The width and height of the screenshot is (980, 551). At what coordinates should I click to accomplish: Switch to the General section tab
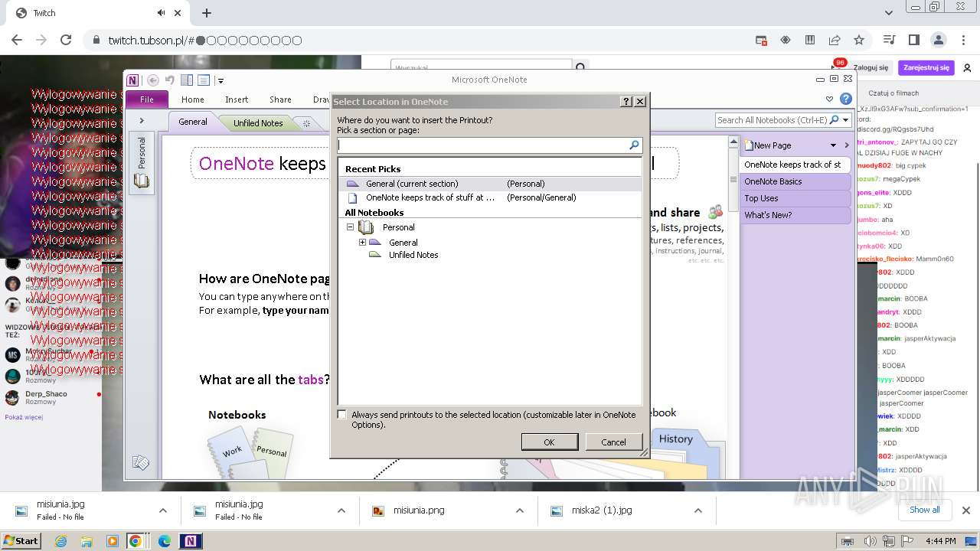[193, 122]
